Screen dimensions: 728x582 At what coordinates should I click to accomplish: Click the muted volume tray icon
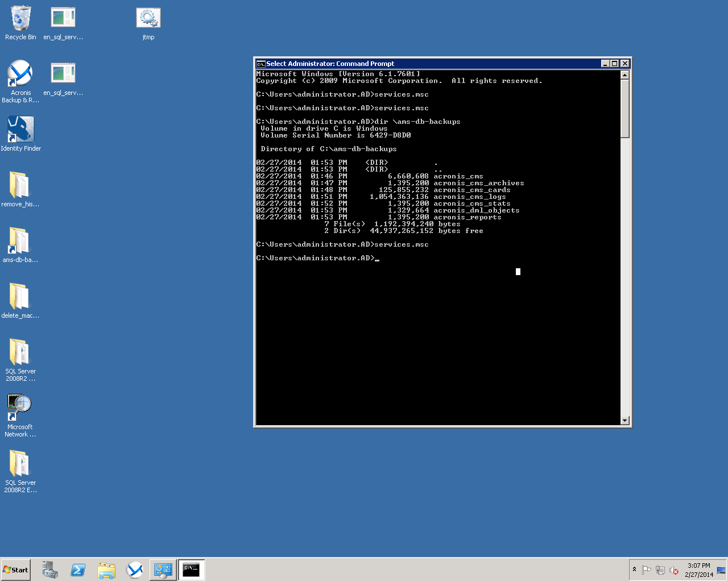(675, 570)
